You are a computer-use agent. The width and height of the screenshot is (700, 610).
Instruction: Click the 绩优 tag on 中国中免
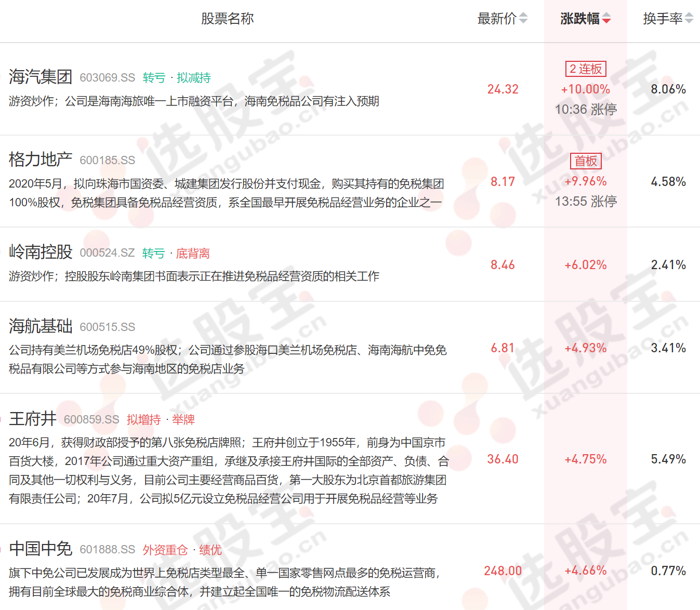210,550
